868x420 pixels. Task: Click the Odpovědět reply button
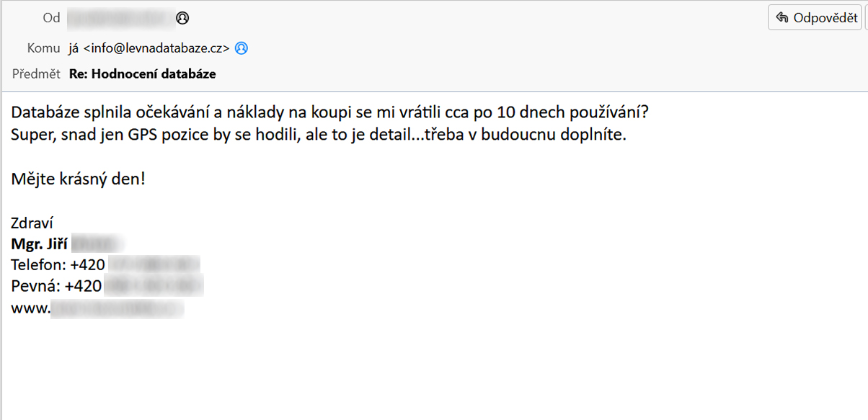(x=815, y=18)
